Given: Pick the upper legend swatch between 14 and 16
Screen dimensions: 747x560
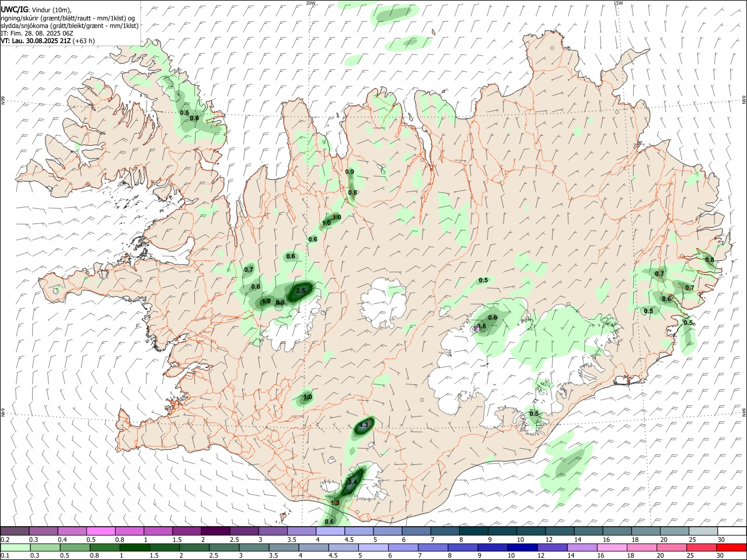Looking at the screenshot, I should tap(588, 531).
